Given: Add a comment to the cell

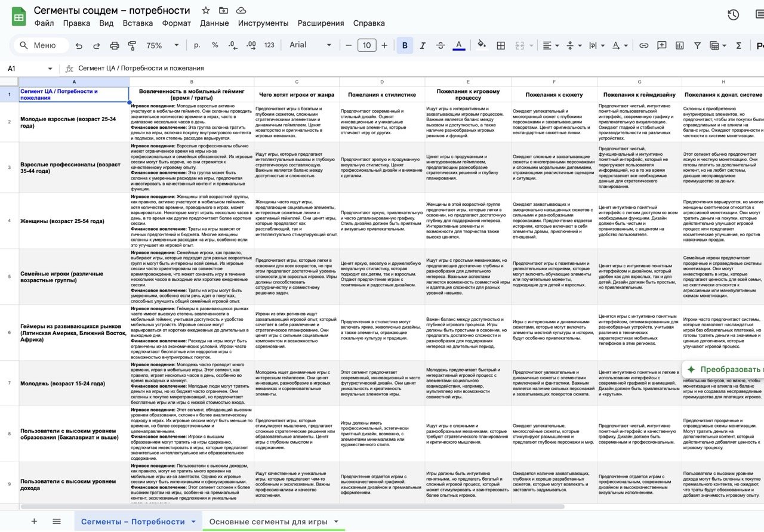Looking at the screenshot, I should [661, 45].
